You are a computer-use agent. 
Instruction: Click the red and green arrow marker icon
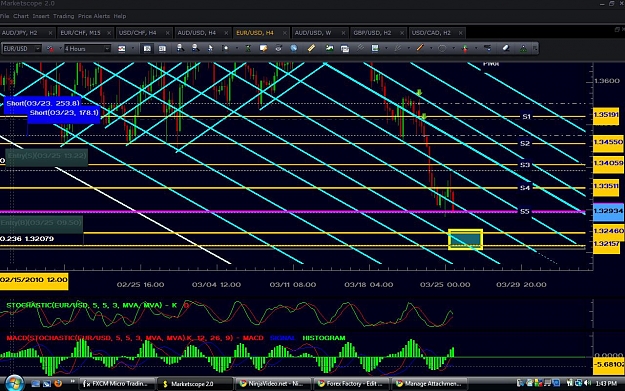465,48
